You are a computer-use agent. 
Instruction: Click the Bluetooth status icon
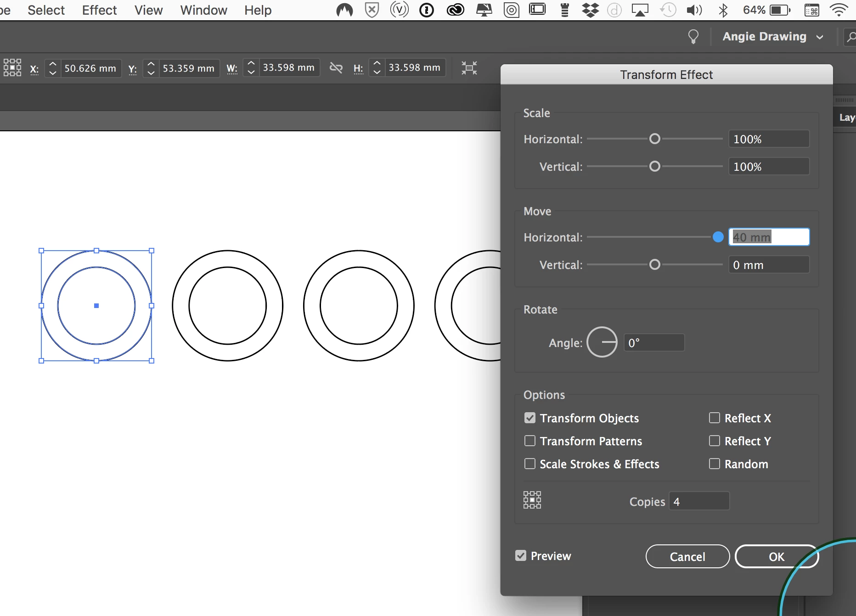pyautogui.click(x=723, y=10)
